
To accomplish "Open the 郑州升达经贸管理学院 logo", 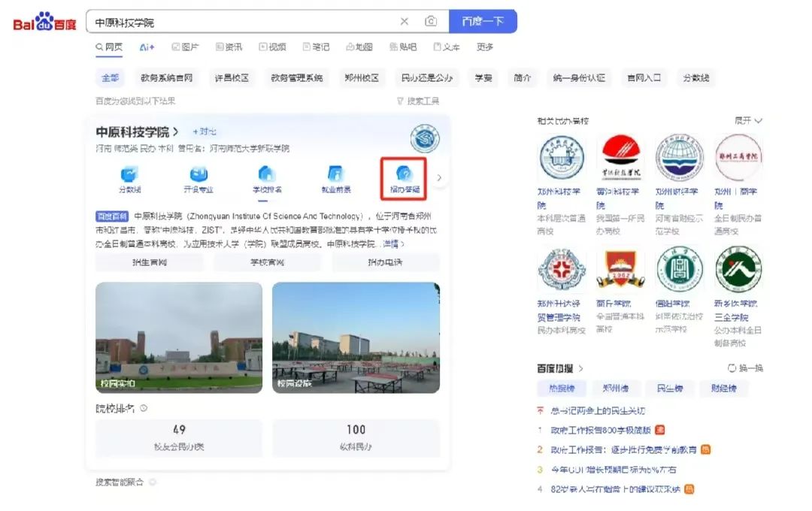I will pos(562,269).
